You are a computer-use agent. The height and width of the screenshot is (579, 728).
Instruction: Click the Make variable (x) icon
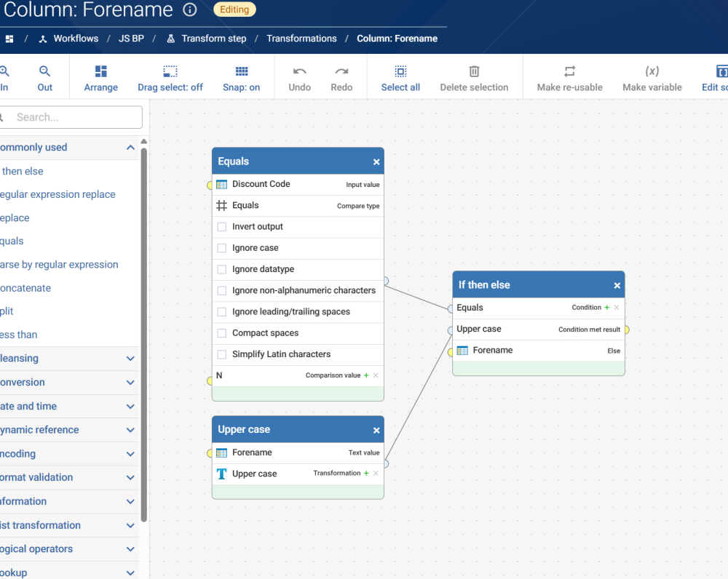pos(652,71)
